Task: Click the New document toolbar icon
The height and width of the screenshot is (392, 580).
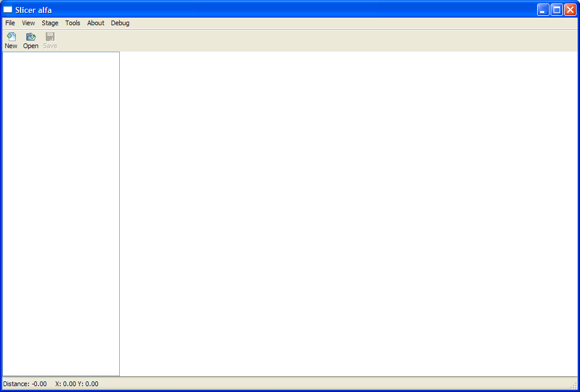Action: (x=11, y=36)
